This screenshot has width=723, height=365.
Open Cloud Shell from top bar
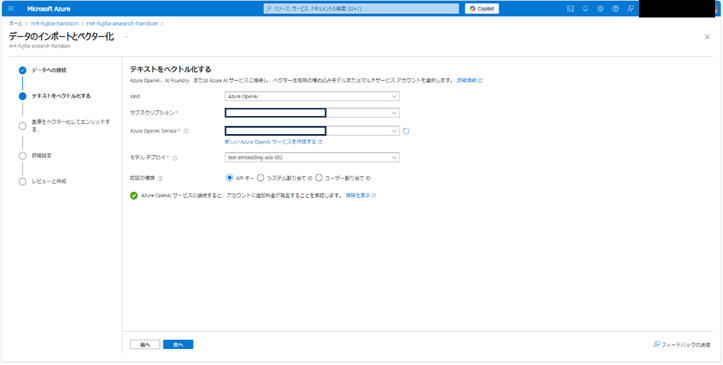pyautogui.click(x=570, y=9)
